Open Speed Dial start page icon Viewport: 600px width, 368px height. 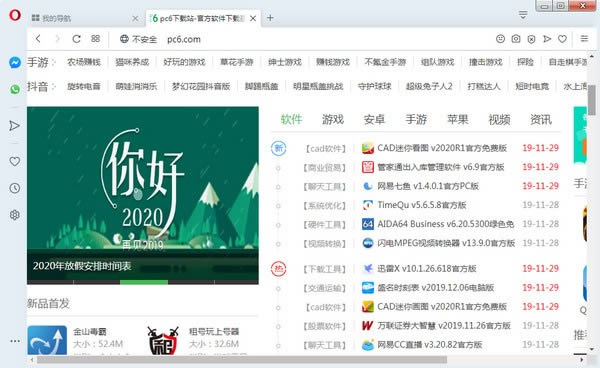pos(95,39)
